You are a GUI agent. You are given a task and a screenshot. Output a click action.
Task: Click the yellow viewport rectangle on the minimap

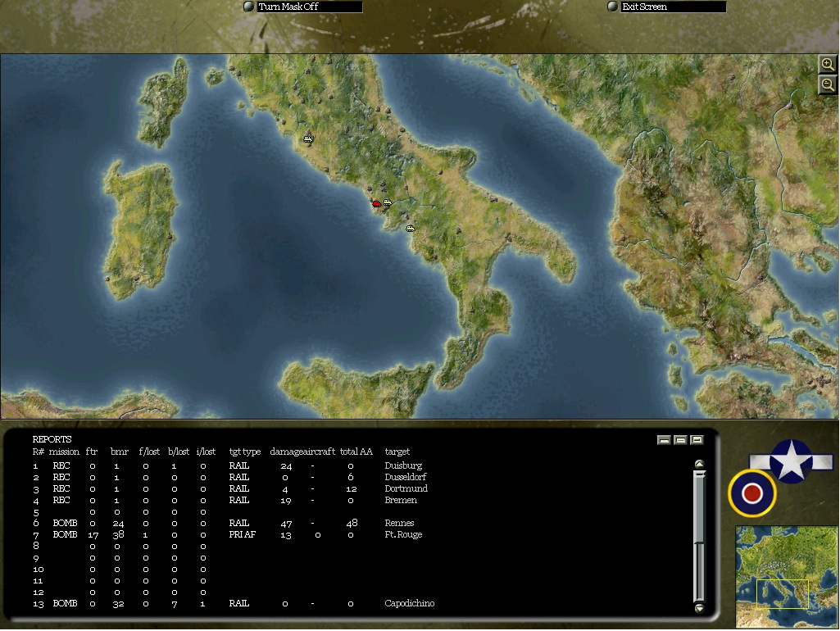(782, 594)
